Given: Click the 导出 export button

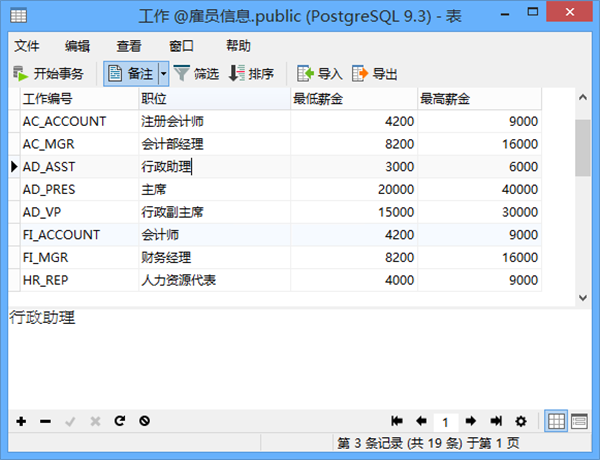Looking at the screenshot, I should pos(374,73).
